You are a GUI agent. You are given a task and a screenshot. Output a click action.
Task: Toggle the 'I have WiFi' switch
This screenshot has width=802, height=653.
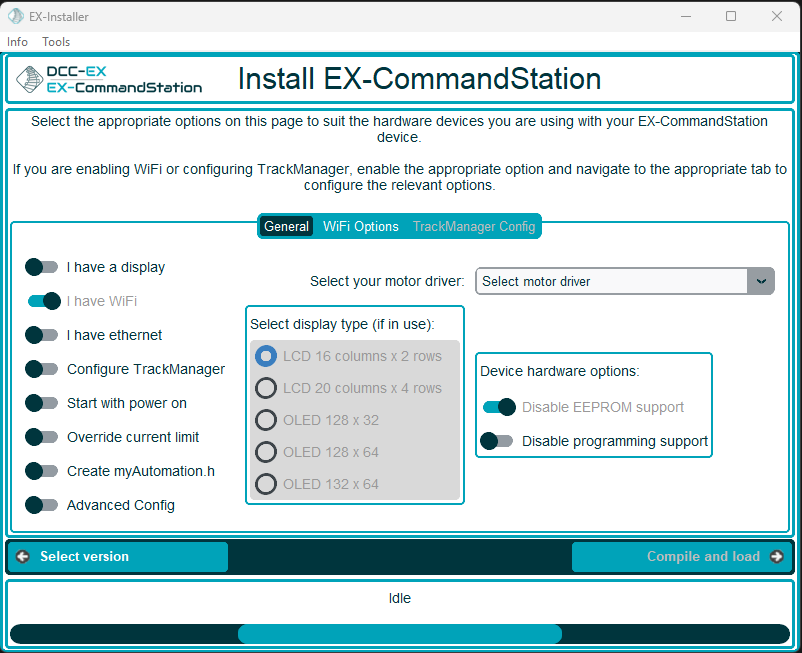44,301
